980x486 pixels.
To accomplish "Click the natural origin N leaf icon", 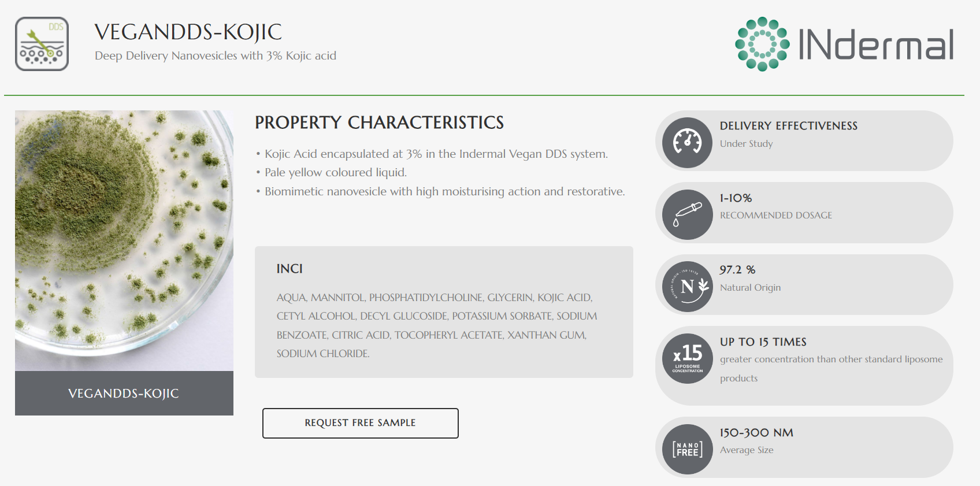I will [x=687, y=287].
